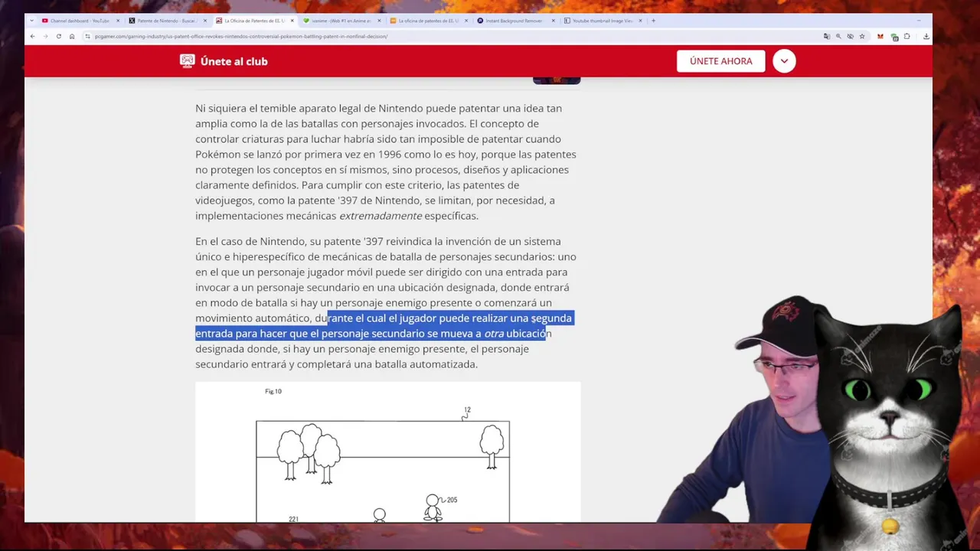The image size is (980, 551).
Task: Click the 'Fig.10' label
Action: 273,391
